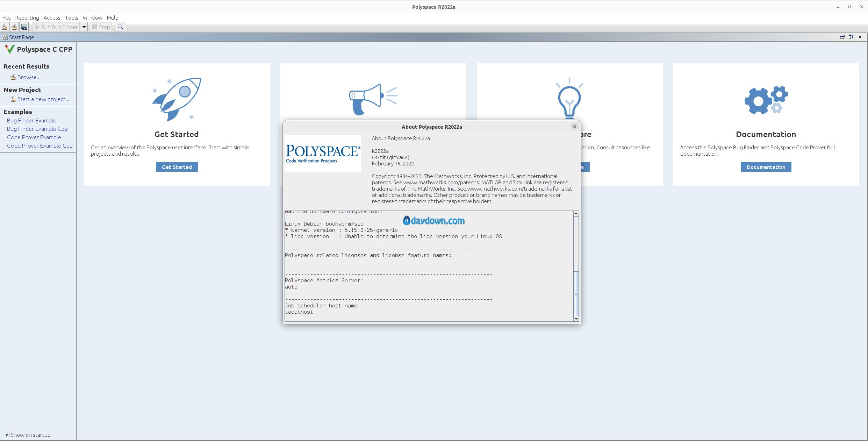The height and width of the screenshot is (441, 868).
Task: Click the Browse... link
Action: tap(29, 77)
